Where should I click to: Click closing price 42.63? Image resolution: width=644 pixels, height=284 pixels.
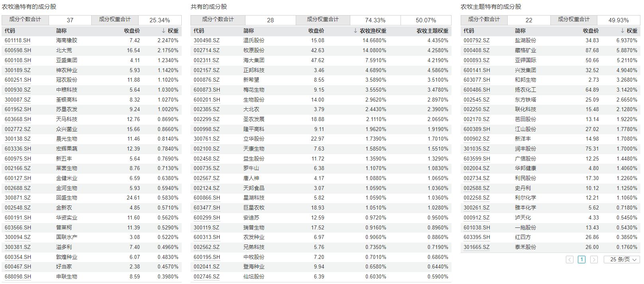click(x=318, y=51)
